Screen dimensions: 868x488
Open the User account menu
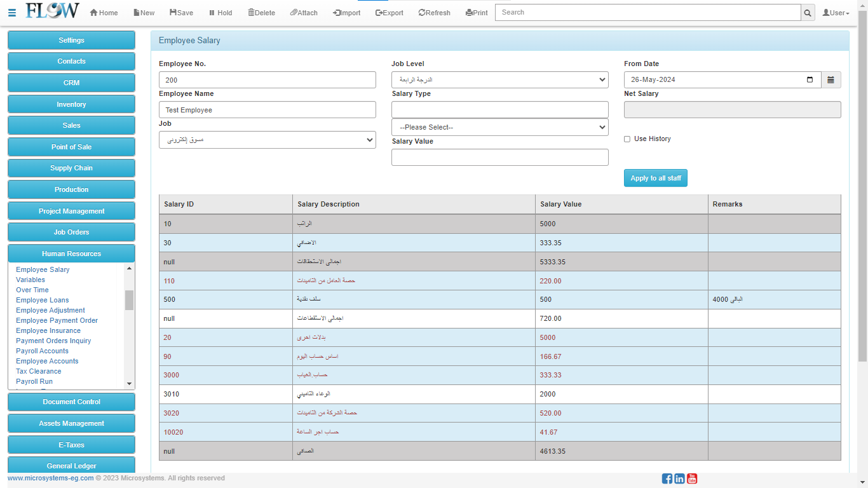pyautogui.click(x=836, y=13)
